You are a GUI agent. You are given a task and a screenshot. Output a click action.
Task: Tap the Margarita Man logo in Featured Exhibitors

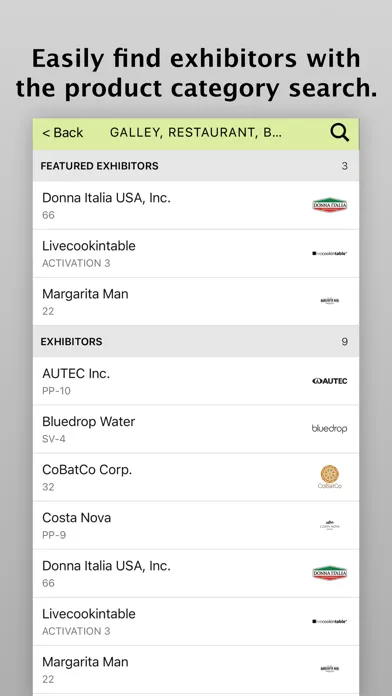coord(329,301)
